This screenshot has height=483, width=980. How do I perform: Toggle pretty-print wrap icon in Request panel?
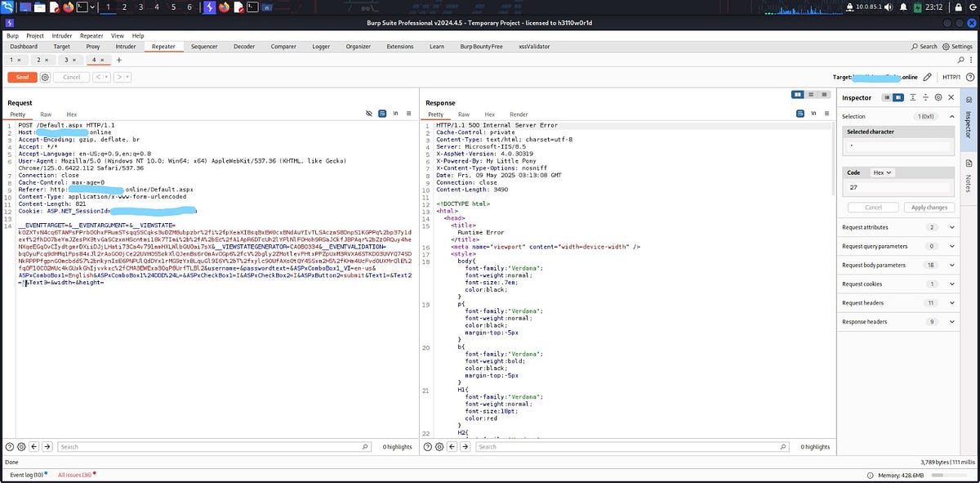click(382, 114)
